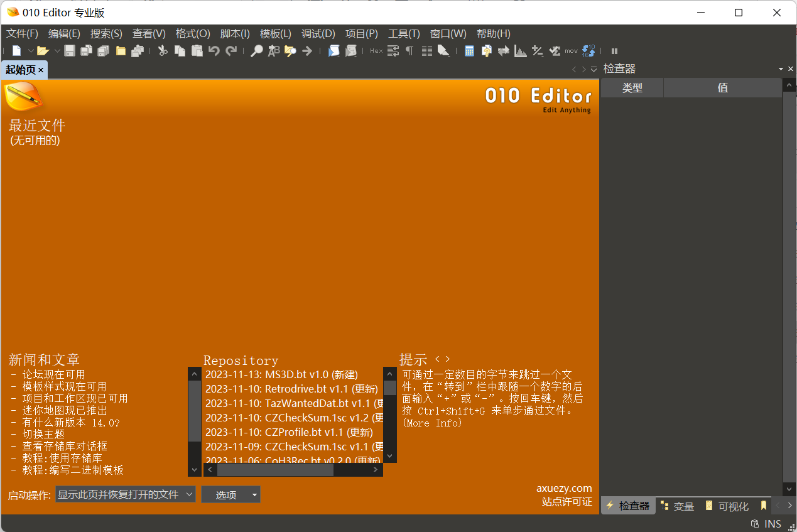Click the column mode icon
This screenshot has width=797, height=532.
(x=427, y=51)
